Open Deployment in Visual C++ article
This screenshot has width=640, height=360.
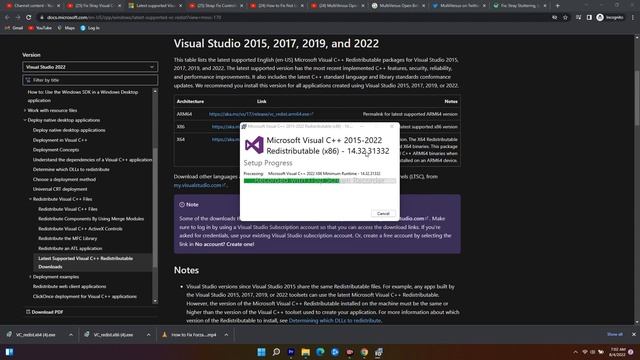(60, 140)
